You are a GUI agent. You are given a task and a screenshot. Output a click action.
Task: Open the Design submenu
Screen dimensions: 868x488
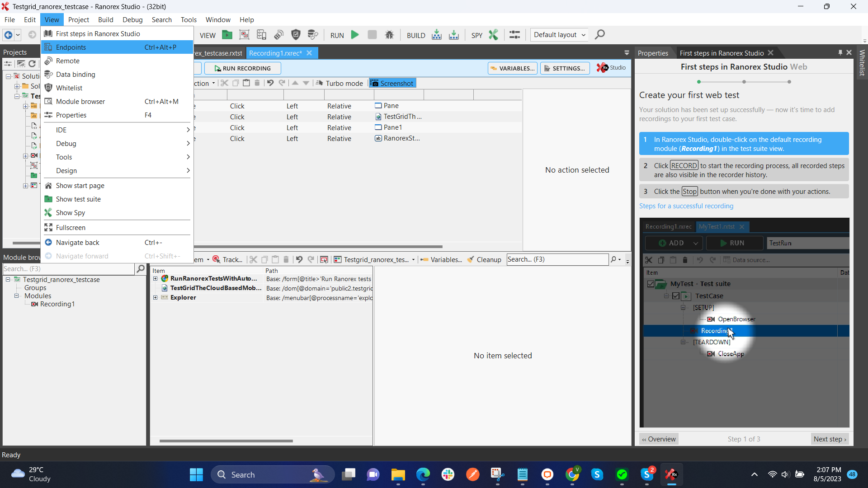click(118, 171)
